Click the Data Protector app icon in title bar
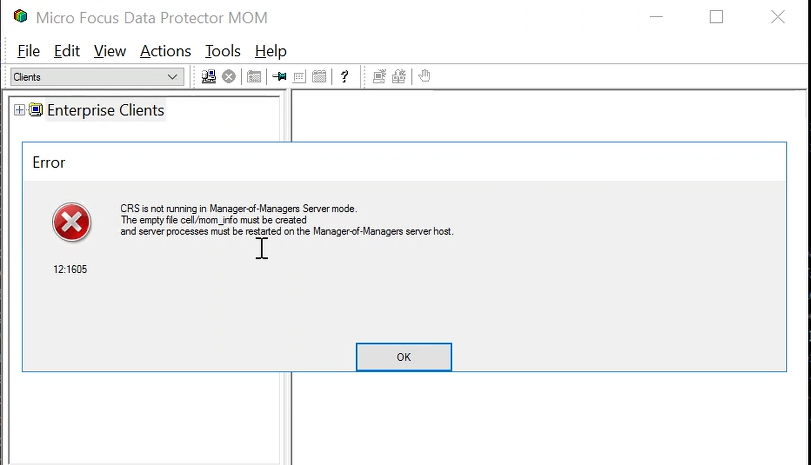The height and width of the screenshot is (465, 811). tap(20, 17)
